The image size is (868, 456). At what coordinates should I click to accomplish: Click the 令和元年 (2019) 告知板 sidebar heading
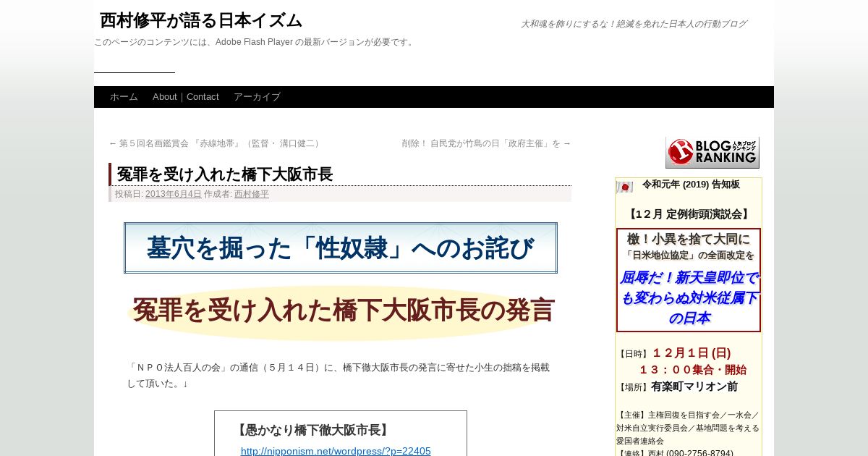point(691,185)
